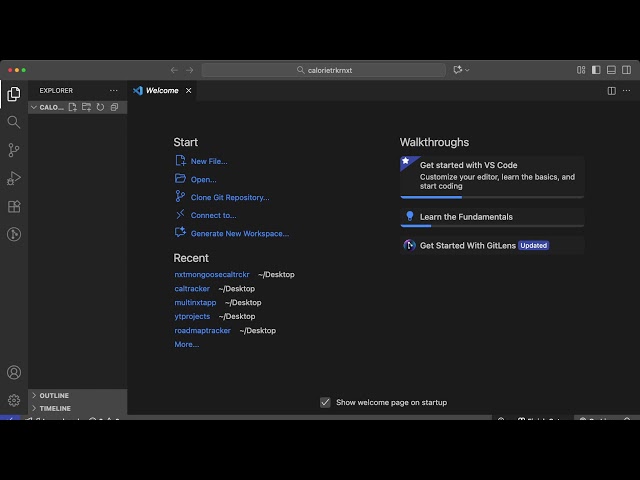Toggle the primary side bar
The width and height of the screenshot is (640, 480).
[x=596, y=70]
